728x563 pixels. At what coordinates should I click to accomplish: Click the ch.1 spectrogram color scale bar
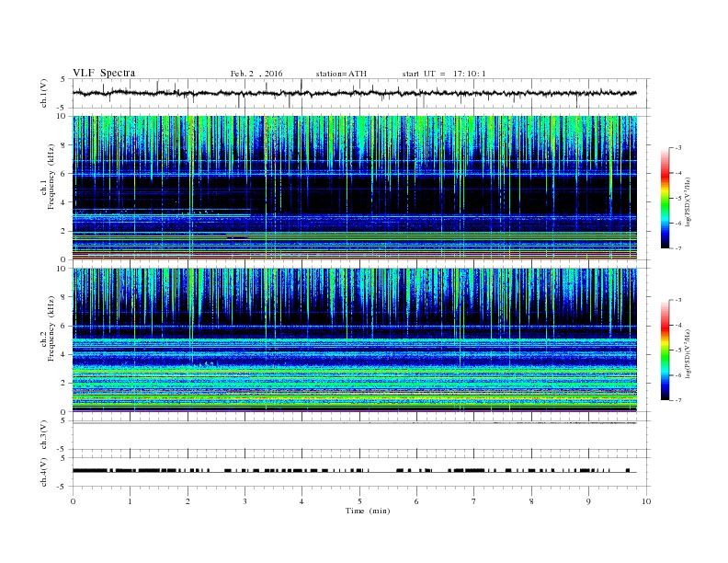point(665,198)
